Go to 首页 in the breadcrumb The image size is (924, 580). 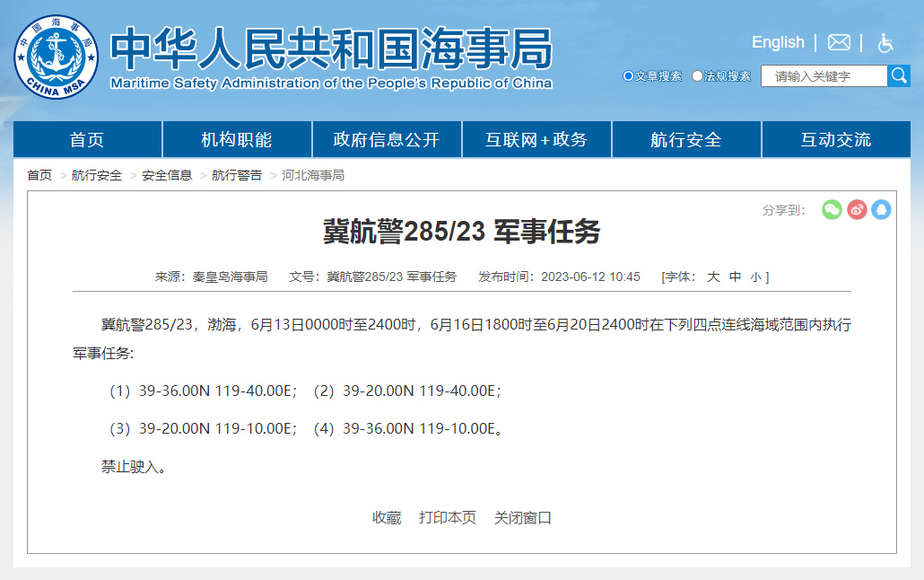coord(39,175)
